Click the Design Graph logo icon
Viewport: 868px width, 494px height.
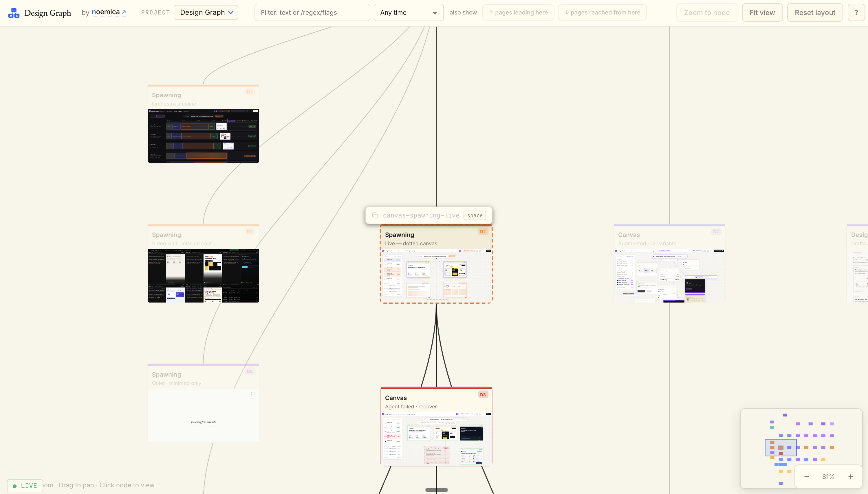pos(14,12)
